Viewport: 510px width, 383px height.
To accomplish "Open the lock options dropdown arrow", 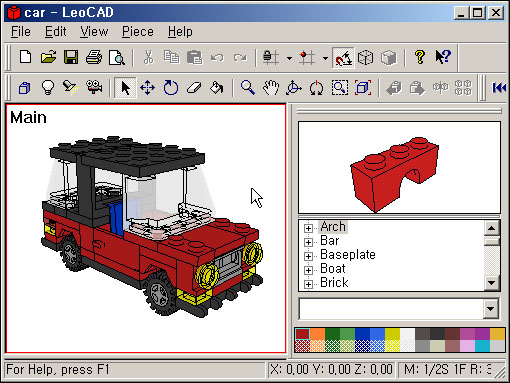I will click(289, 58).
